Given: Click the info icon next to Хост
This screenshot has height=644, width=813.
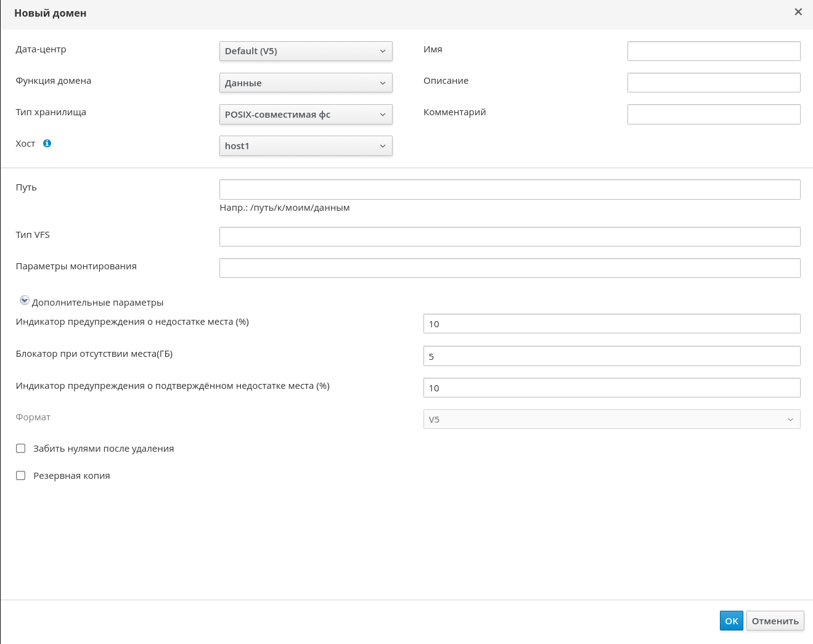Looking at the screenshot, I should click(47, 144).
